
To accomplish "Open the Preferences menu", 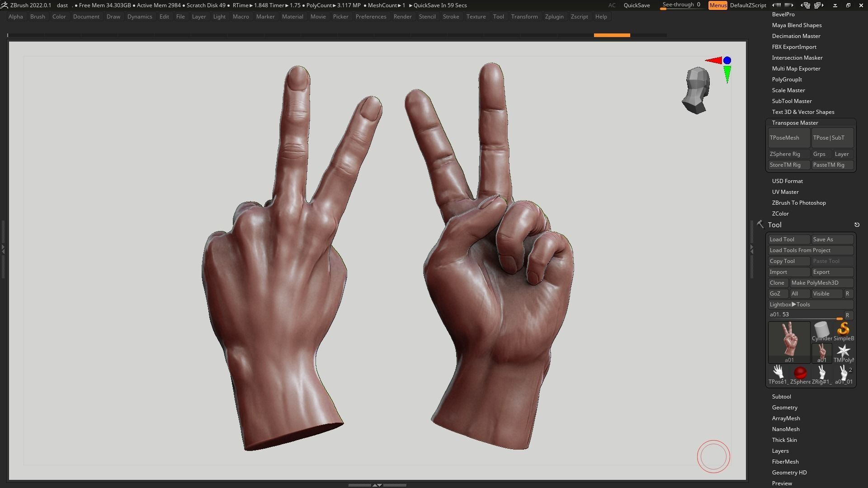I will point(371,17).
